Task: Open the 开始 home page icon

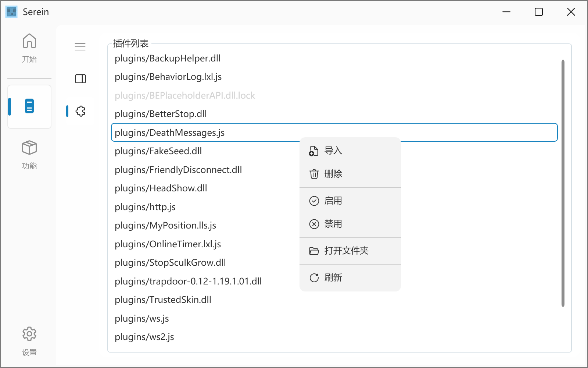Action: pos(29,41)
